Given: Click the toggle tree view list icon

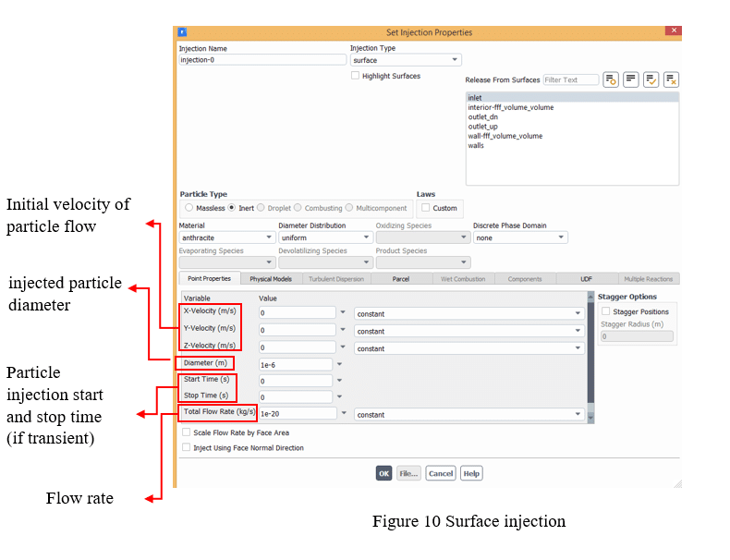Looking at the screenshot, I should 631,79.
